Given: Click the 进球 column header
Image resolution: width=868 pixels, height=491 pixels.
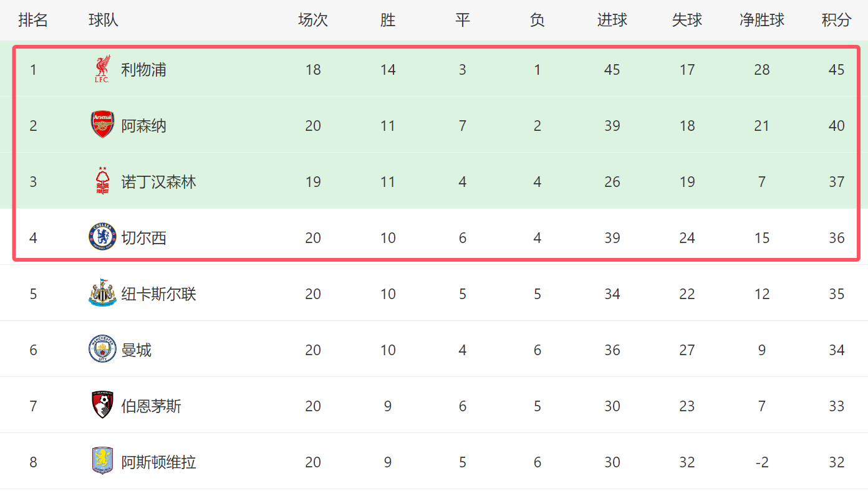Looking at the screenshot, I should [612, 20].
